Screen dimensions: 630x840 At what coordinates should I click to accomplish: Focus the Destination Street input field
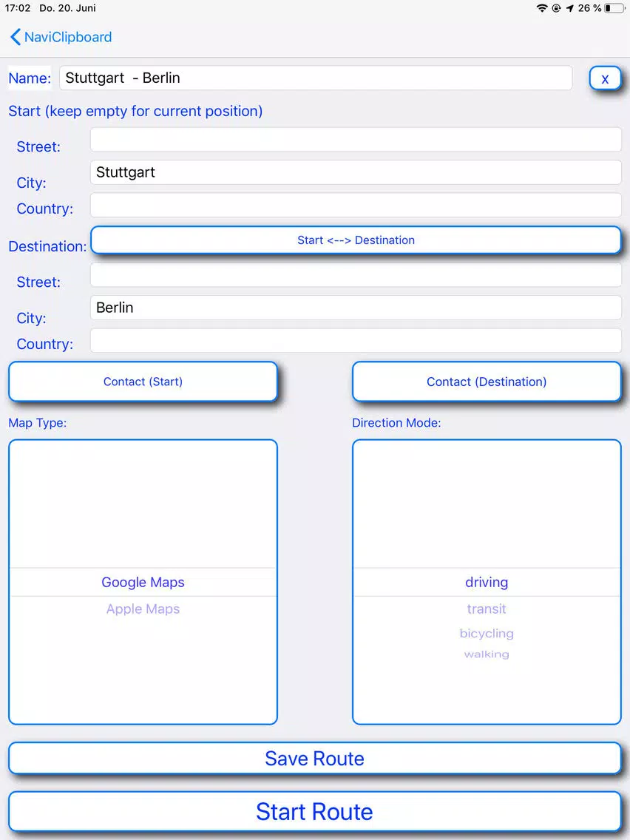pyautogui.click(x=356, y=275)
